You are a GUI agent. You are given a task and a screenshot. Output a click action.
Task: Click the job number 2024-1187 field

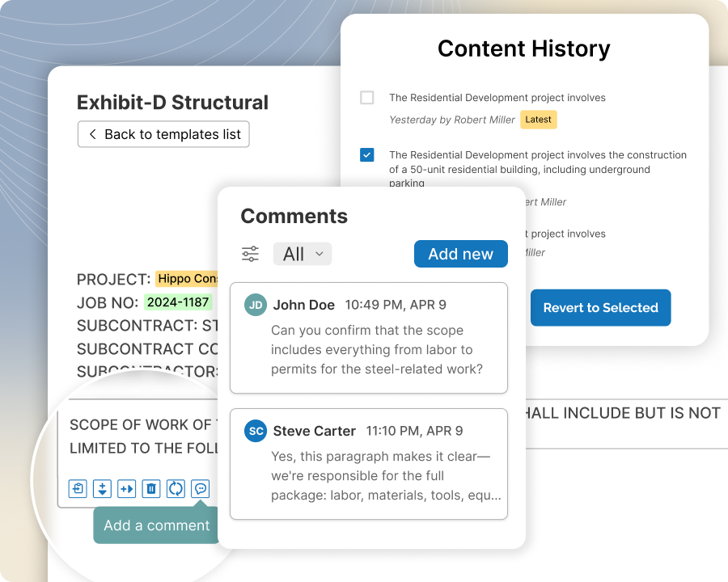coord(178,302)
